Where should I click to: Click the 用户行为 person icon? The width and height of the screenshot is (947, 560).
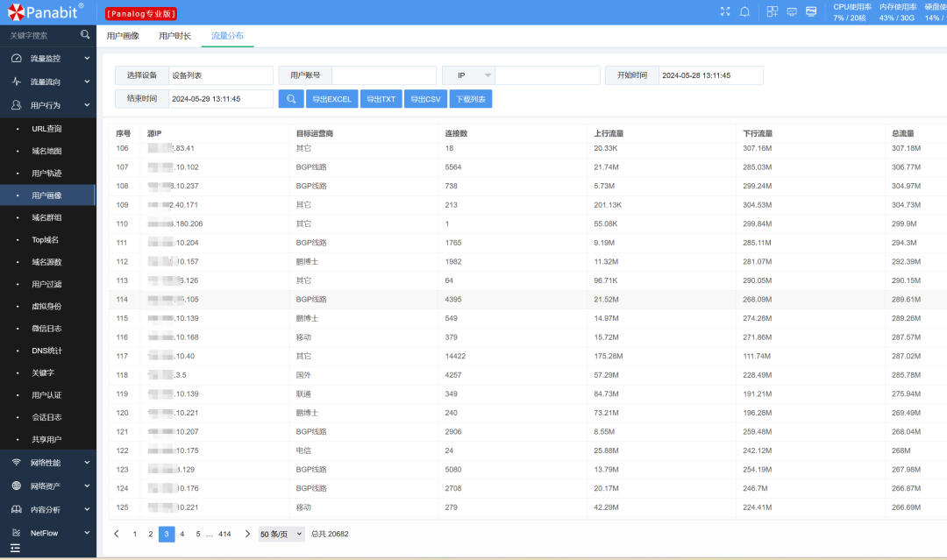point(17,105)
